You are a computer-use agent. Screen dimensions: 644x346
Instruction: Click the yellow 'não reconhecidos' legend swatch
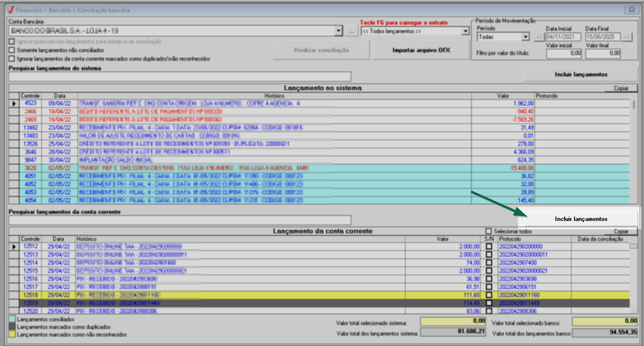[12, 335]
